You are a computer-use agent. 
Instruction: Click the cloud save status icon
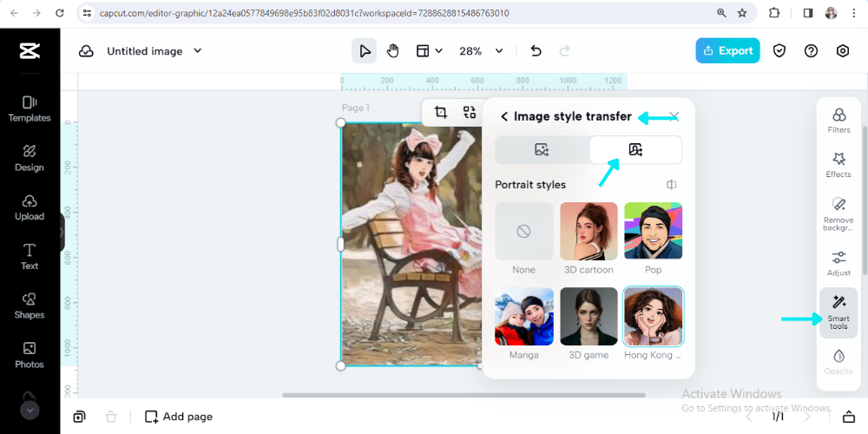(x=86, y=51)
